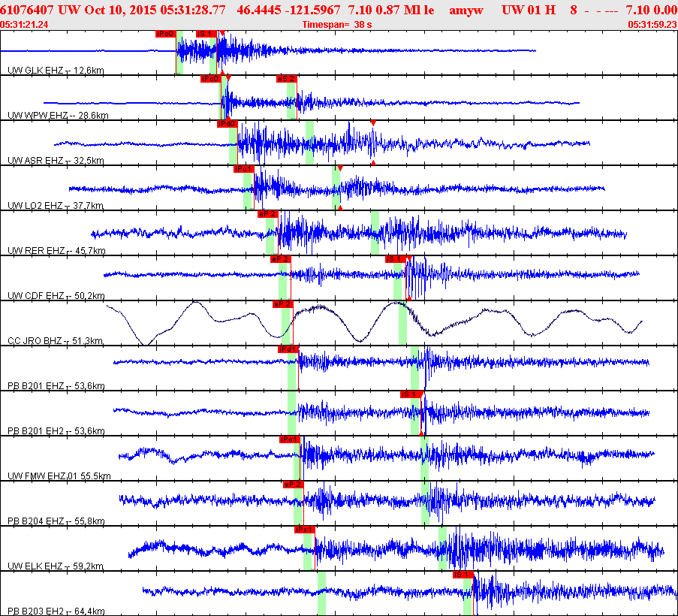The height and width of the screenshot is (616, 678).
Task: Click the P pick flag on JRO trace
Action: (282, 304)
